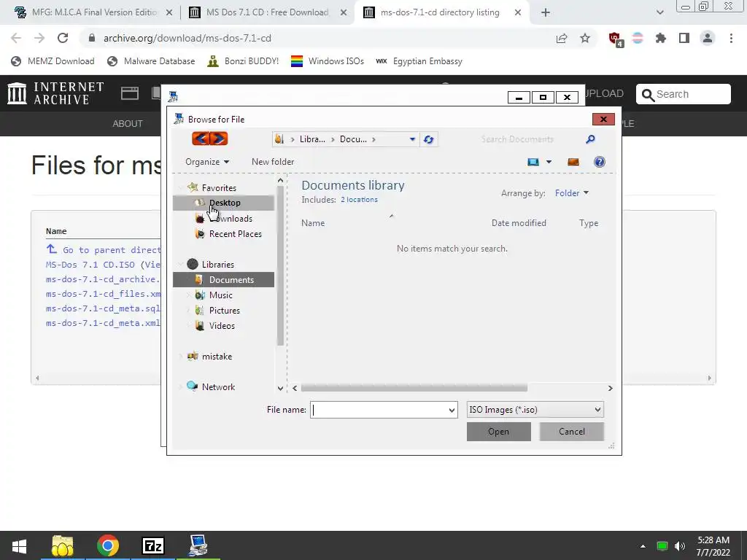This screenshot has height=560, width=747.
Task: Bookmark this page with the star icon
Action: (x=585, y=38)
